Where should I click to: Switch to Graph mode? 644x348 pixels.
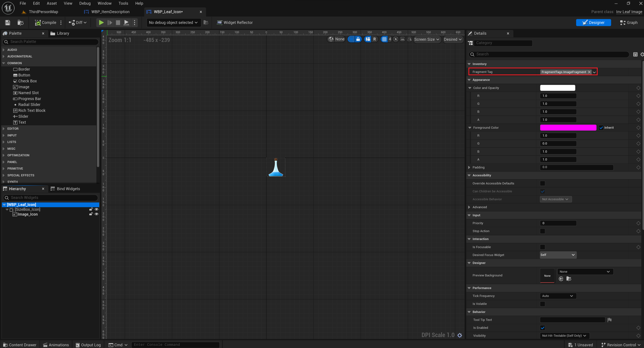click(628, 23)
